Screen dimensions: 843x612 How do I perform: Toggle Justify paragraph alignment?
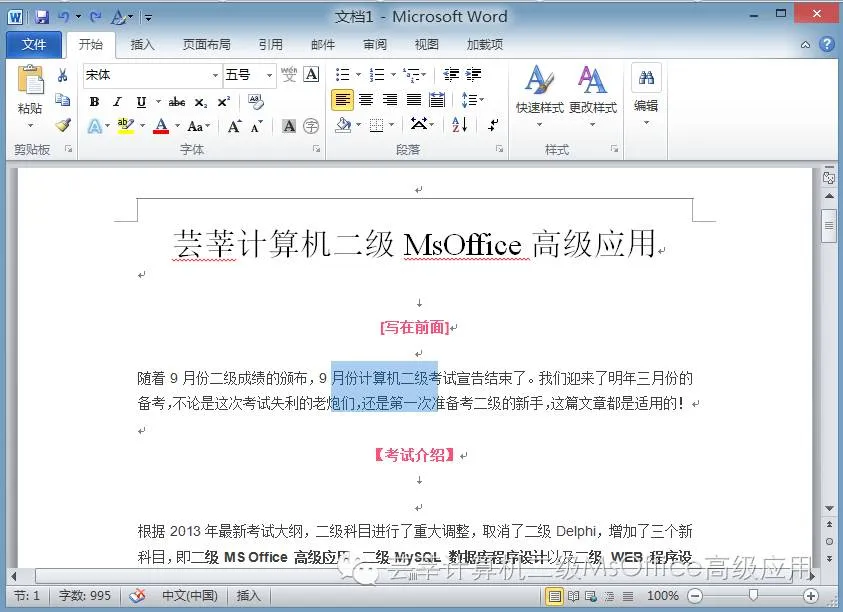[413, 99]
